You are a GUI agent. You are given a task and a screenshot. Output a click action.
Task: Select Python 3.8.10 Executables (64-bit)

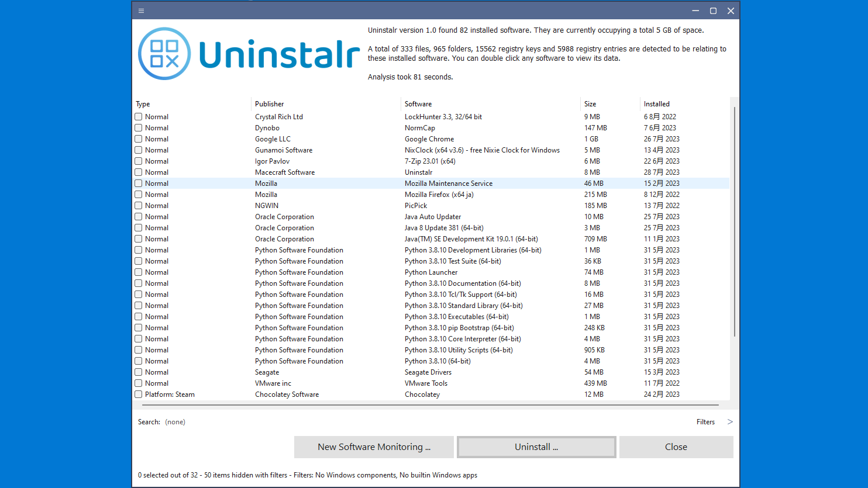457,317
